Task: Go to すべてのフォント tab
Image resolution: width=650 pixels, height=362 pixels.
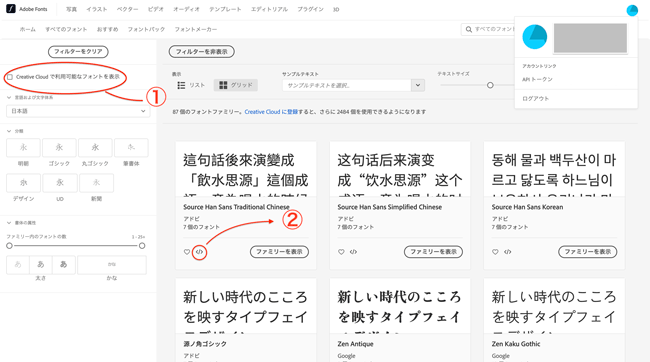Action: tap(66, 29)
